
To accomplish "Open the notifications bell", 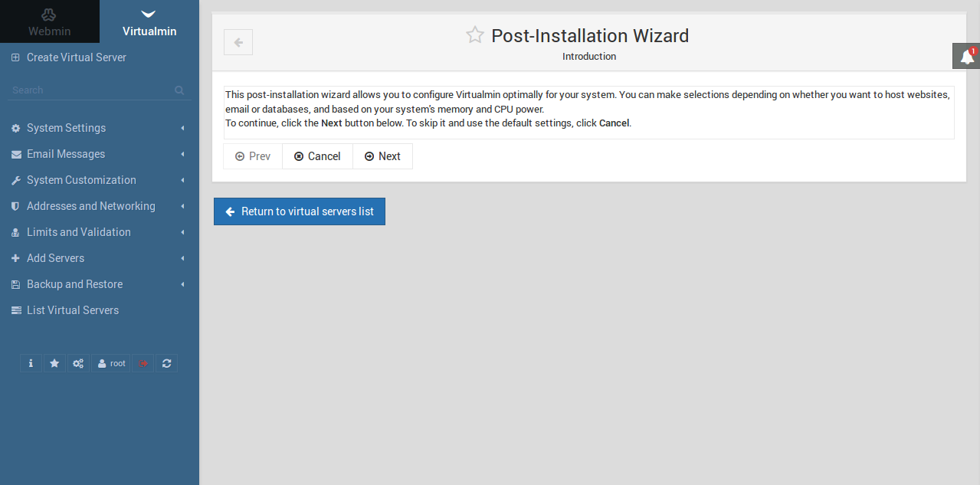I will coord(966,57).
